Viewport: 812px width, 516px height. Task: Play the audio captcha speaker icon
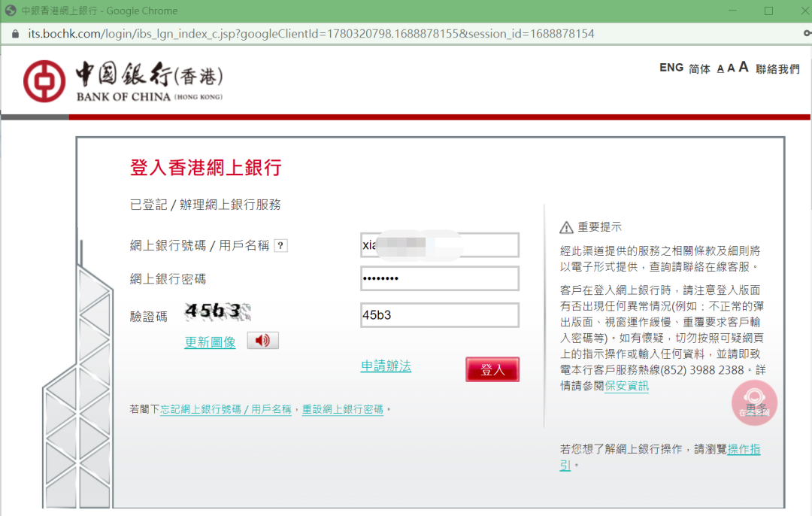coord(262,341)
